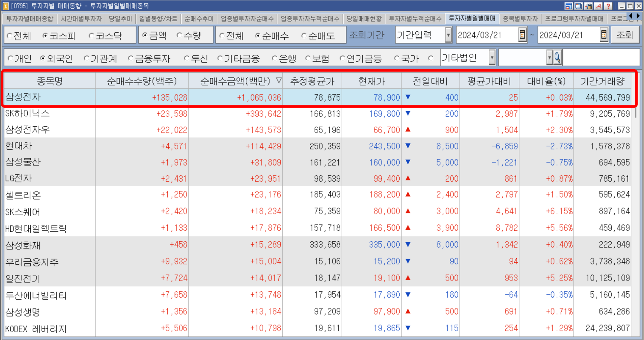Sort by 순매수수량(백주) column header
Image resolution: width=644 pixels, height=340 pixels.
(x=142, y=81)
